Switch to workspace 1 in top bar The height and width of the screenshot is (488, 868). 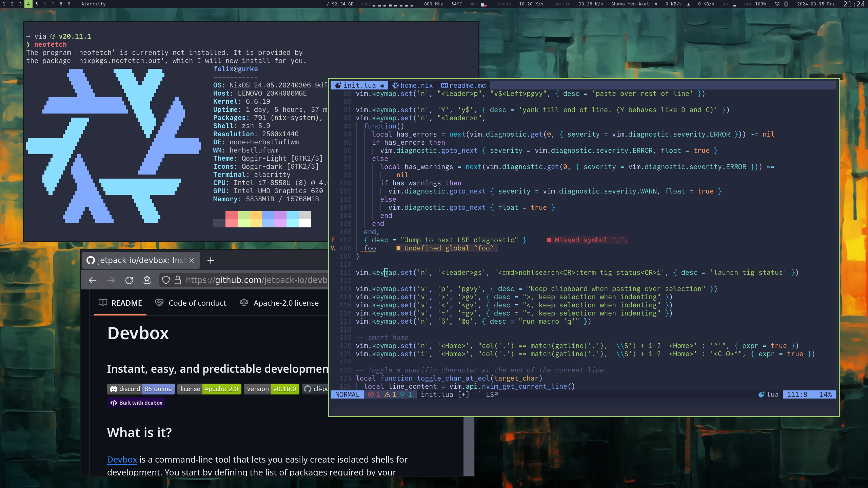(x=4, y=4)
